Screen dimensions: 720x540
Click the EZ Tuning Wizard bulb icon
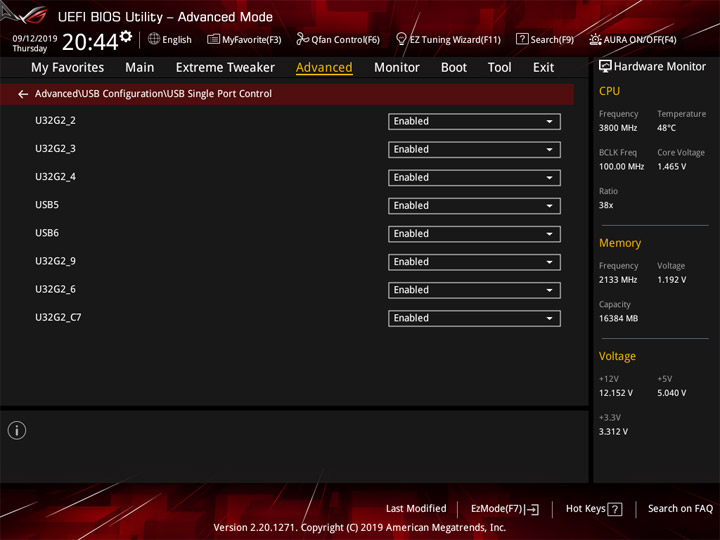401,39
